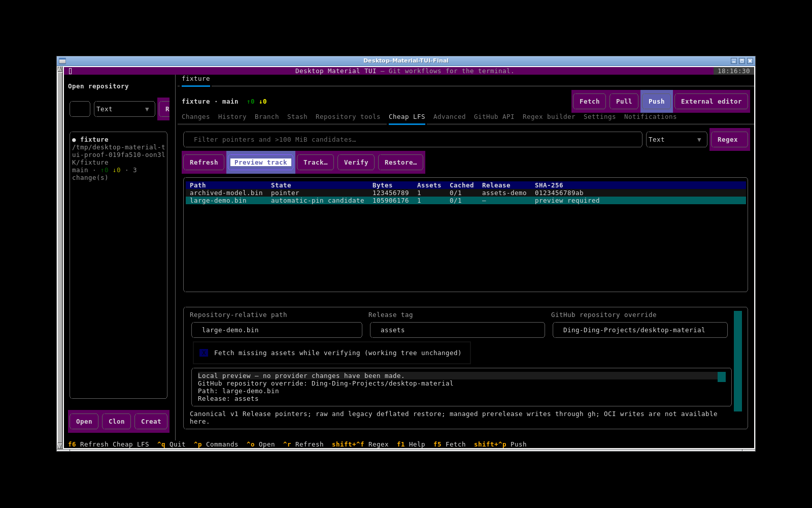The width and height of the screenshot is (812, 508).
Task: Open the Text mode dropdown beside Regex button
Action: [x=676, y=140]
